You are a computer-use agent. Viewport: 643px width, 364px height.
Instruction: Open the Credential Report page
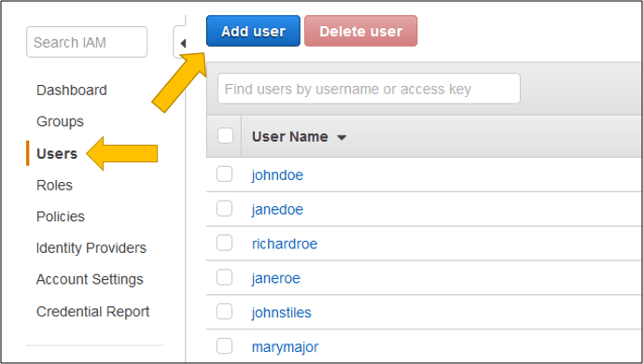93,312
